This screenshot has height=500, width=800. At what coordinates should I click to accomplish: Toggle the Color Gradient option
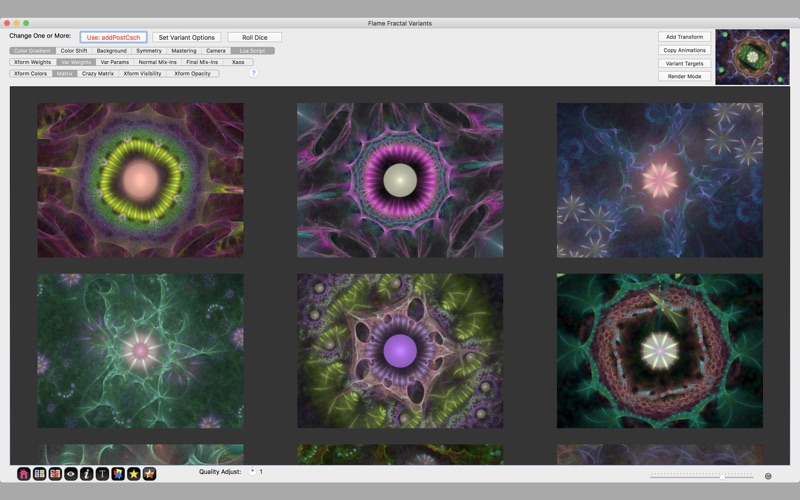click(x=32, y=51)
